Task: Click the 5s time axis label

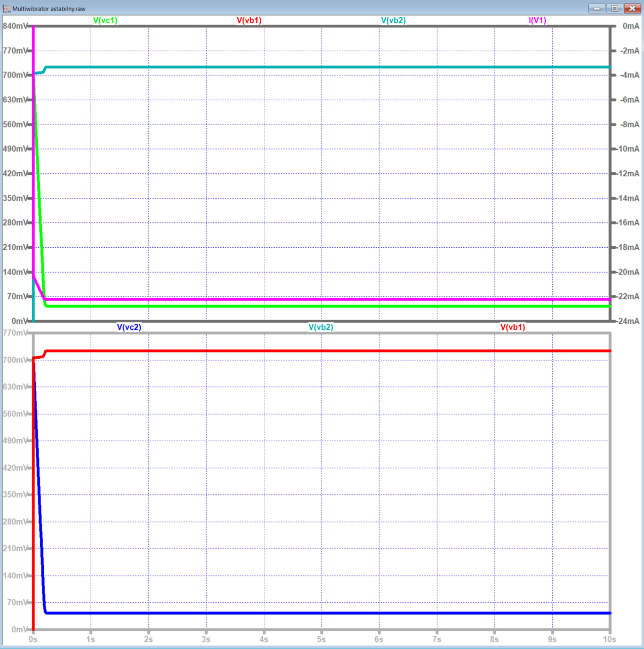Action: point(321,639)
